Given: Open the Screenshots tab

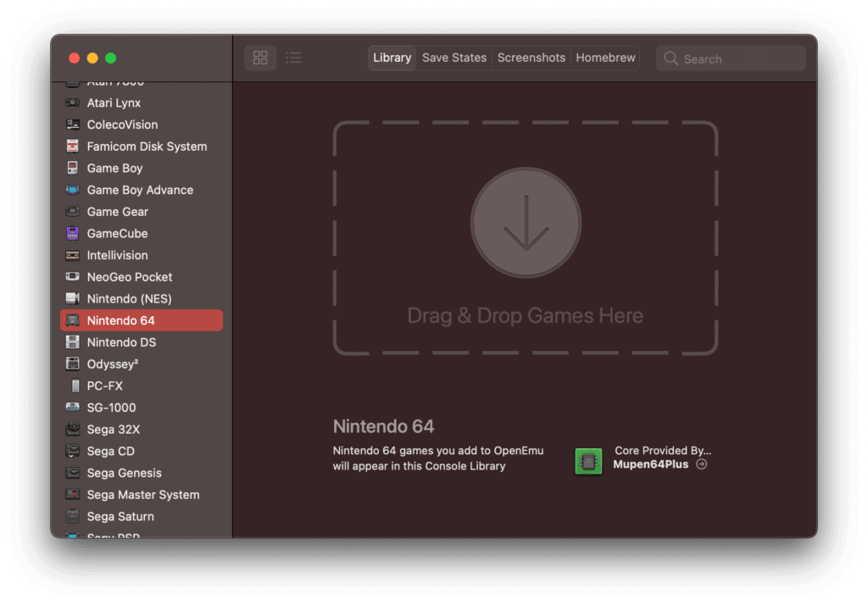Looking at the screenshot, I should point(531,58).
